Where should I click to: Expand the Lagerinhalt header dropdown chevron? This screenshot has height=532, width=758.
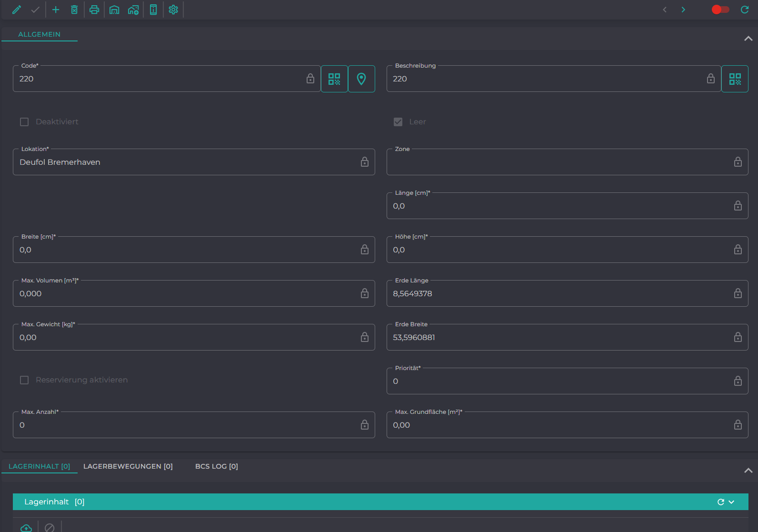point(731,502)
